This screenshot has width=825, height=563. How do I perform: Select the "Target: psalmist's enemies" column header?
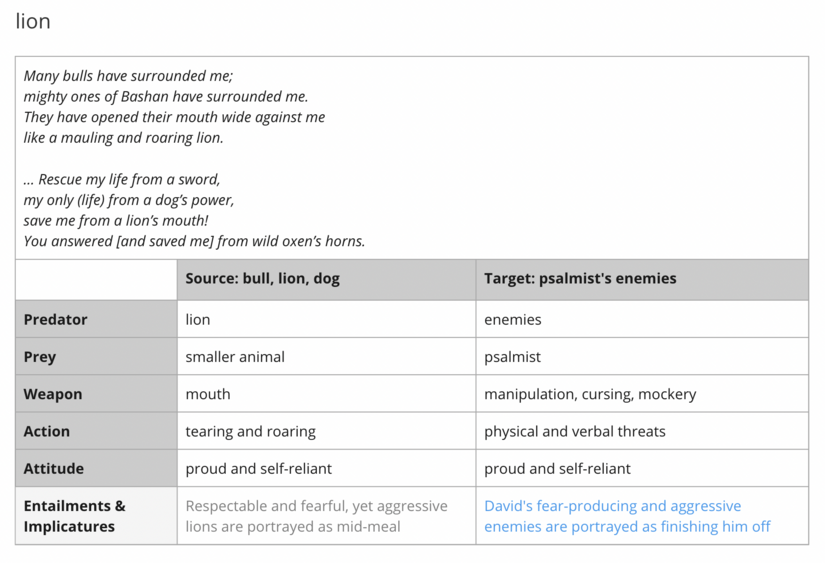coord(580,279)
